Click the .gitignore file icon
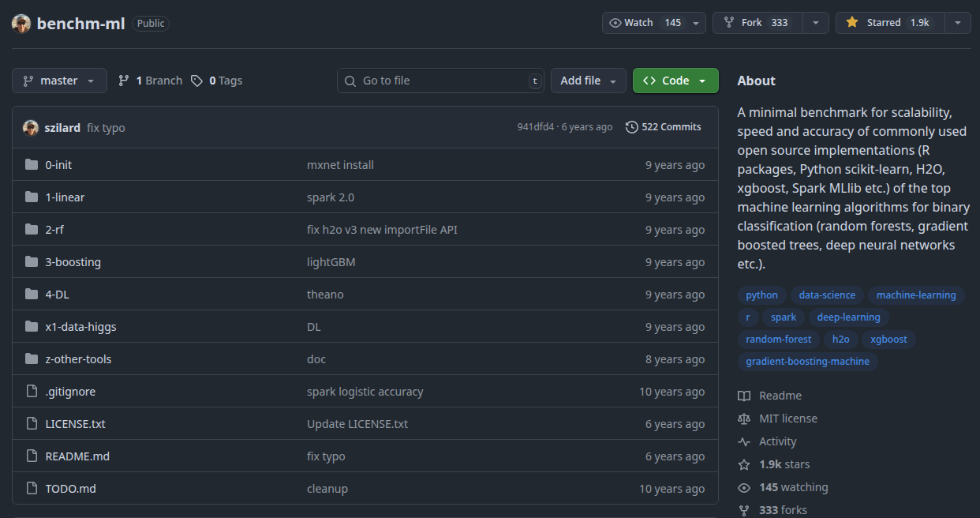980x518 pixels. [32, 392]
